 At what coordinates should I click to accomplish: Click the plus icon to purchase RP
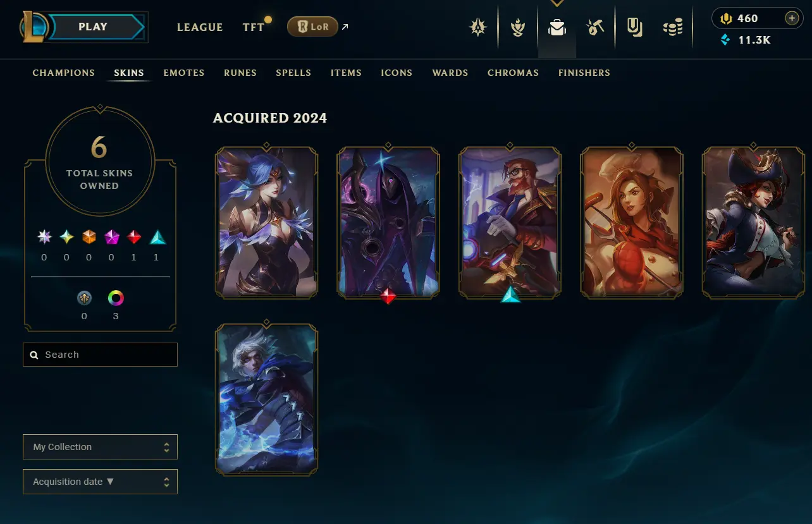[x=792, y=18]
